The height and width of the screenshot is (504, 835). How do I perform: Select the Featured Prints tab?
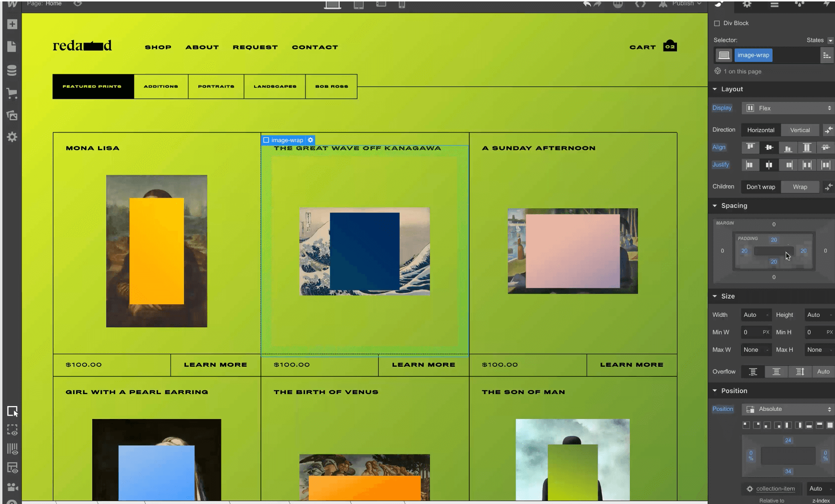(x=93, y=86)
